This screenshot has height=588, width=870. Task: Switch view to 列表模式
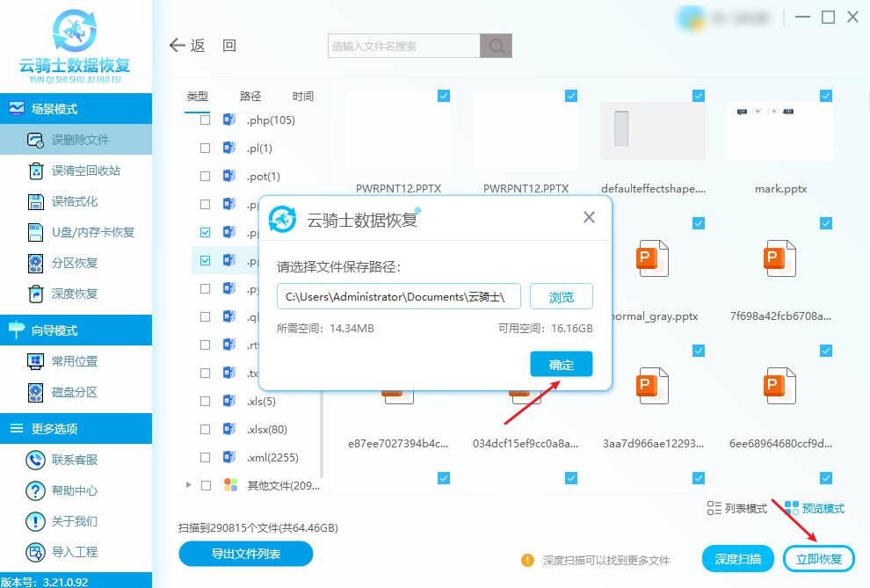(736, 508)
